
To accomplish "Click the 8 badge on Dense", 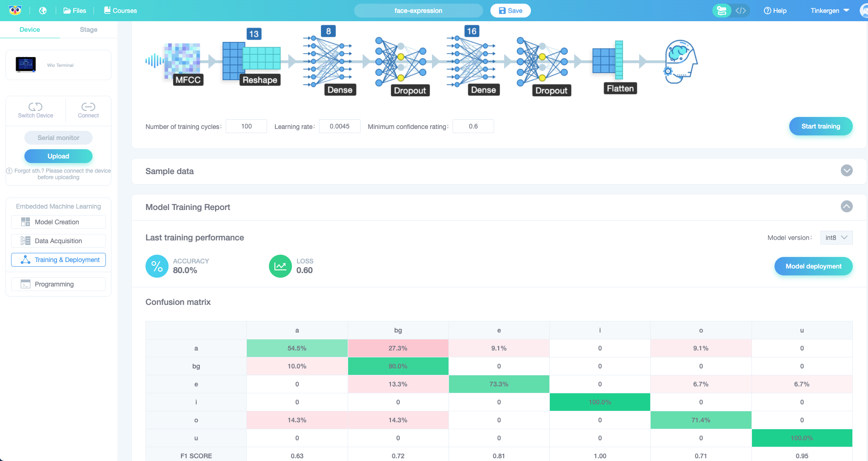I will pos(328,31).
